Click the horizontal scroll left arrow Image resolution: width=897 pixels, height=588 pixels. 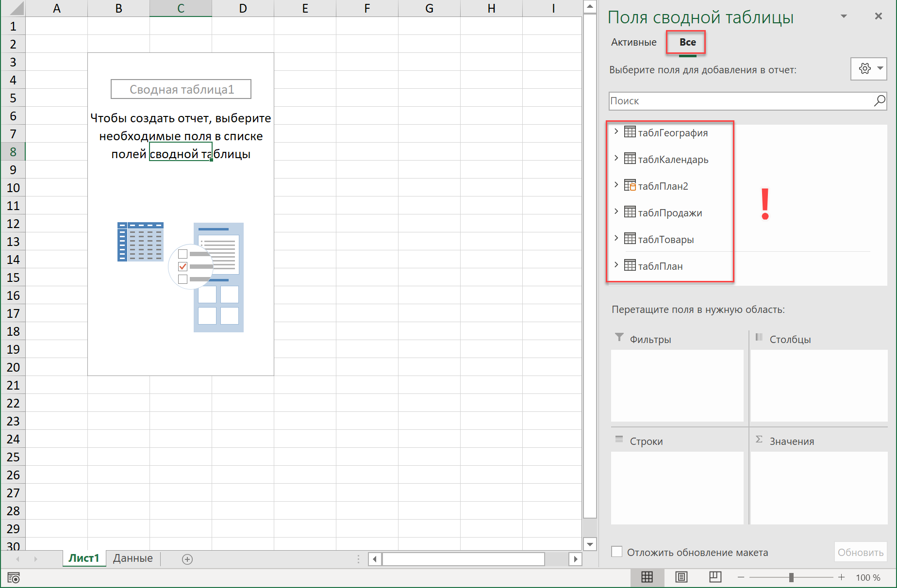(x=374, y=559)
